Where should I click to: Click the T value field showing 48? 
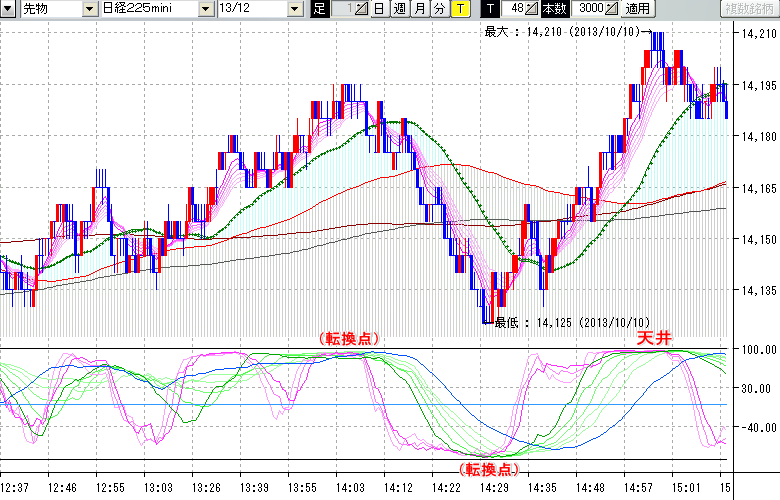pyautogui.click(x=515, y=9)
